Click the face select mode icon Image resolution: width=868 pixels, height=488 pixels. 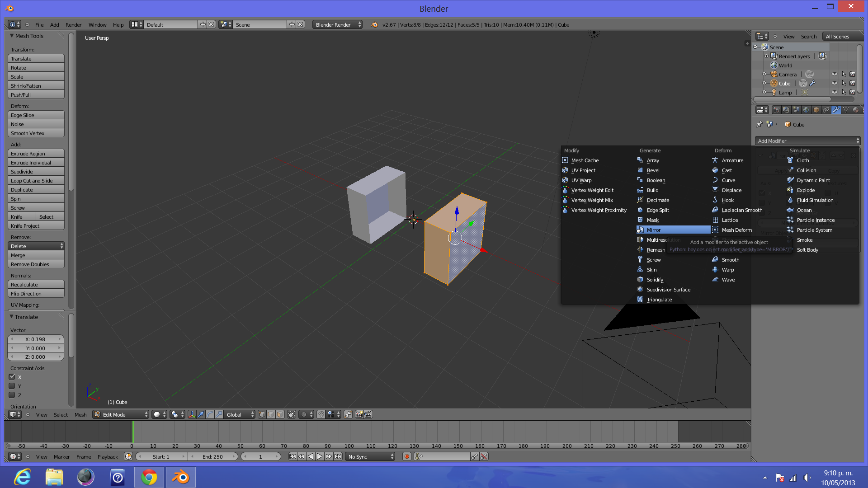click(280, 414)
